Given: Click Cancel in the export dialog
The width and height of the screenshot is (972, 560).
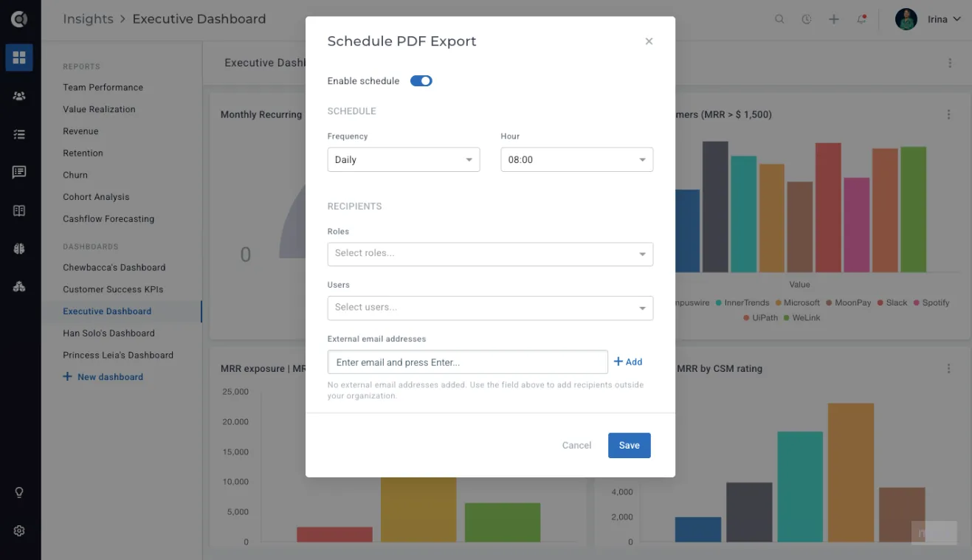Looking at the screenshot, I should point(576,446).
